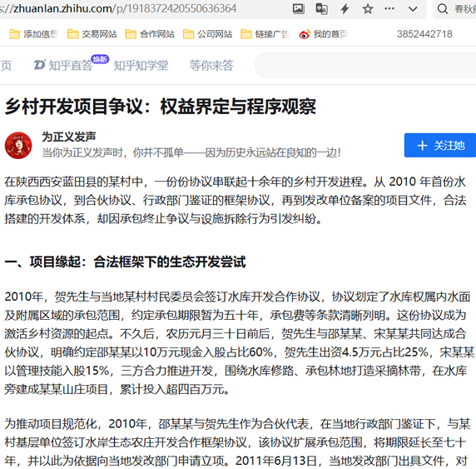The height and width of the screenshot is (469, 476).
Task: Open the page translate icon
Action: coord(321,8)
